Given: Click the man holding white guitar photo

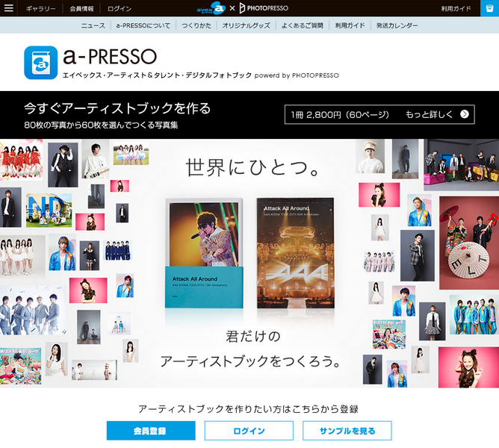Looking at the screenshot, I should (96, 159).
